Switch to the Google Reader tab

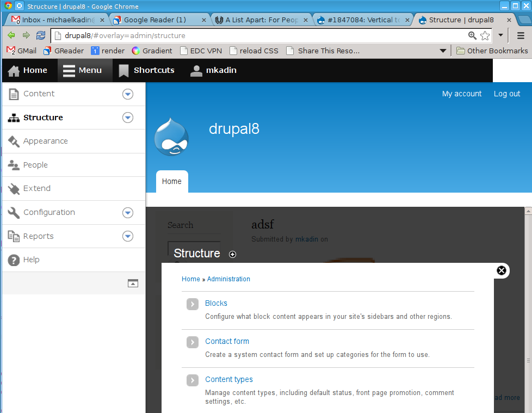point(159,20)
